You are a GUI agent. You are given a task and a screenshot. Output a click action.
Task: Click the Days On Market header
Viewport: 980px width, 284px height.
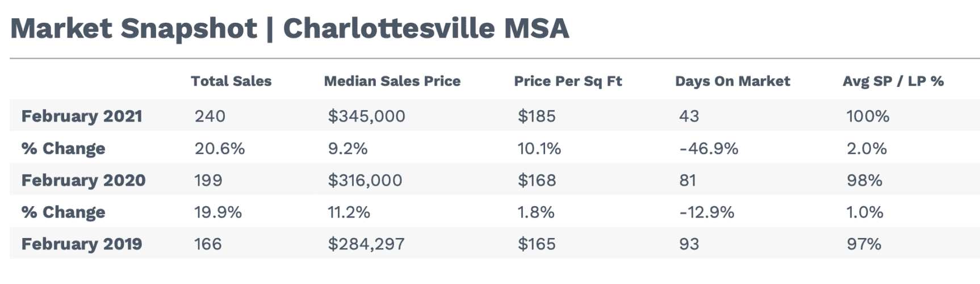(x=732, y=81)
